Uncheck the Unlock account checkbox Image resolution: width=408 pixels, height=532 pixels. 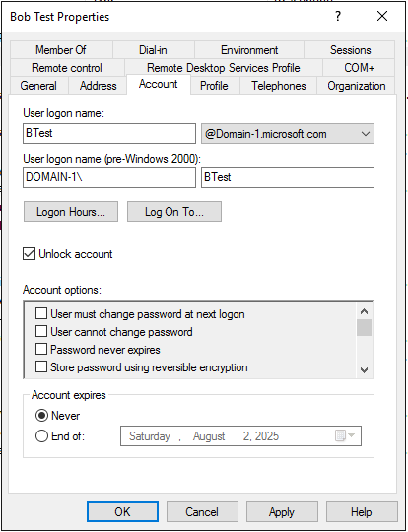29,254
